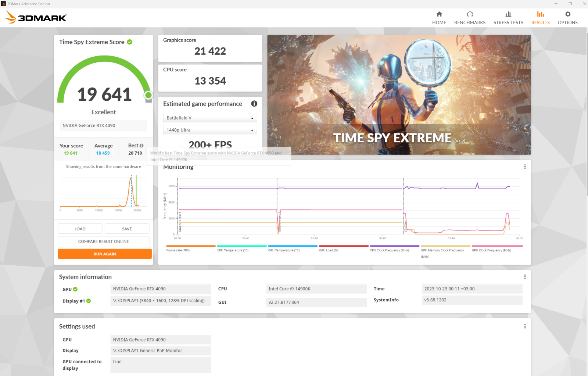Click the green check next to Time Spy Extreme Score

130,42
